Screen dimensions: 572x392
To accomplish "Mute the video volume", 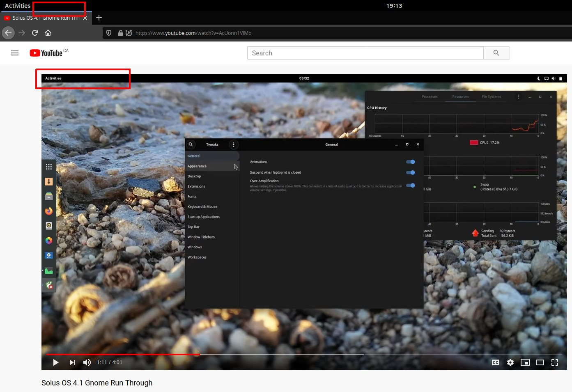I will [x=87, y=362].
